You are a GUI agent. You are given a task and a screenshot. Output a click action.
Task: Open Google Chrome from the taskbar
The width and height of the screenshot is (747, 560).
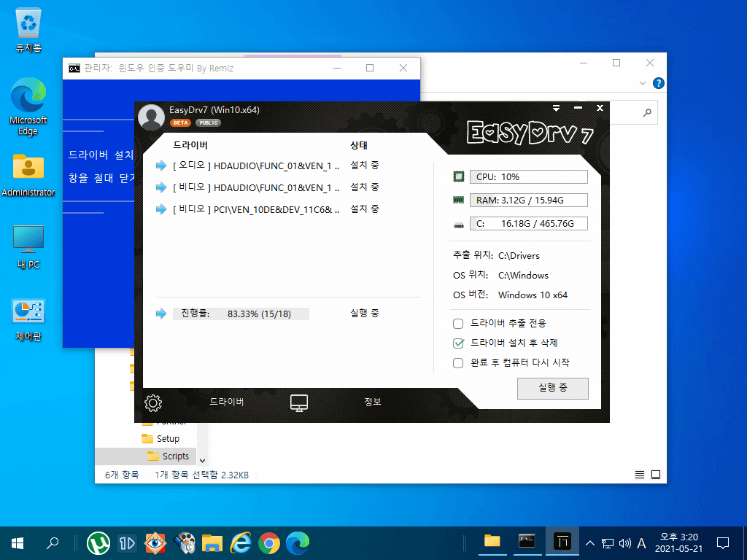click(269, 543)
